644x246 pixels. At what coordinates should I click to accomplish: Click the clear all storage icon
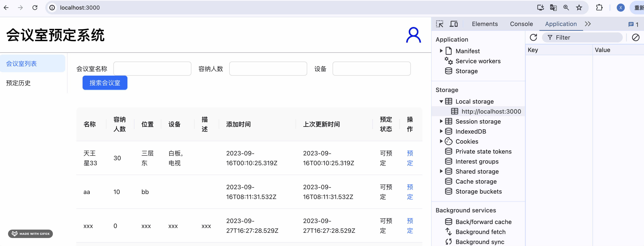click(x=636, y=37)
